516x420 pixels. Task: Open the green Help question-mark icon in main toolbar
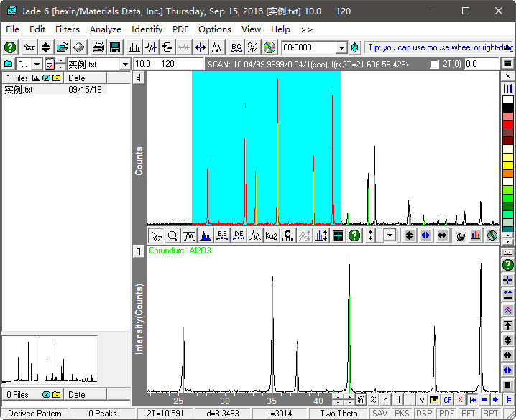pos(10,47)
